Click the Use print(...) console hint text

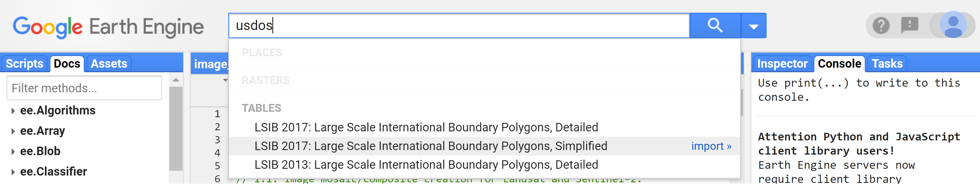coord(859,90)
